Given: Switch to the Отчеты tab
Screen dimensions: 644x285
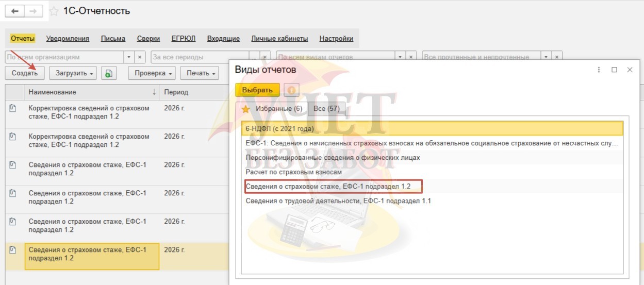Looking at the screenshot, I should pos(22,39).
